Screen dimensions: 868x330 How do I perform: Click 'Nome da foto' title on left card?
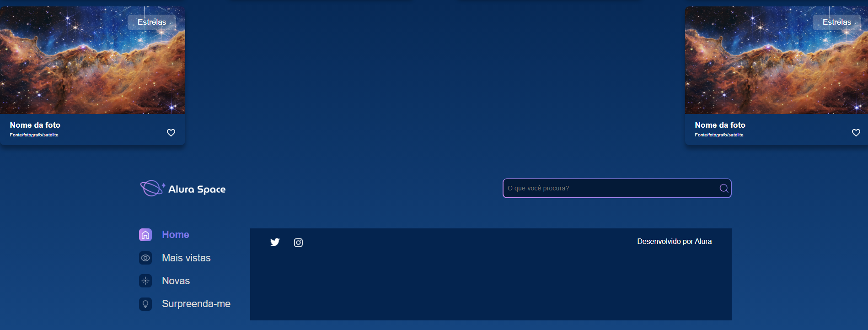tap(35, 125)
